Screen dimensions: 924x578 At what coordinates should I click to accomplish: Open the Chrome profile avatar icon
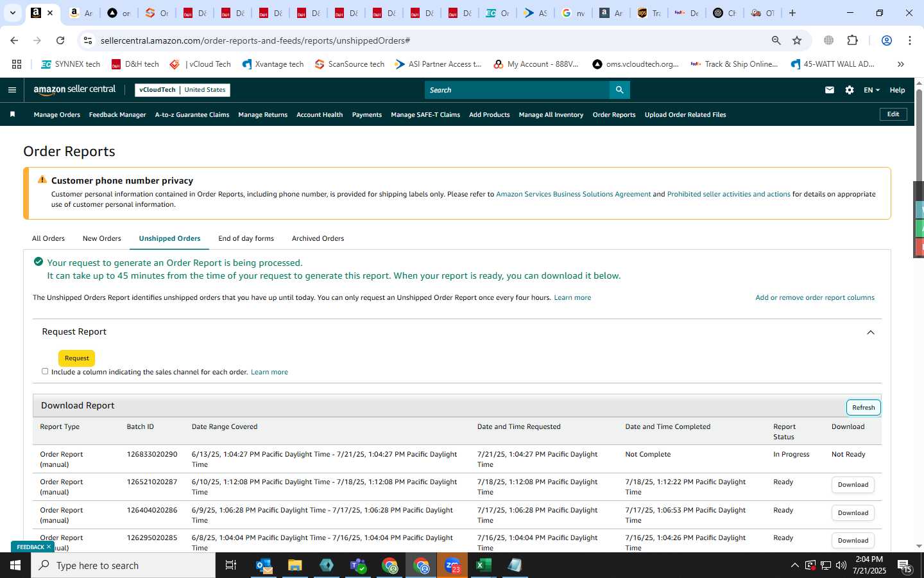point(887,40)
